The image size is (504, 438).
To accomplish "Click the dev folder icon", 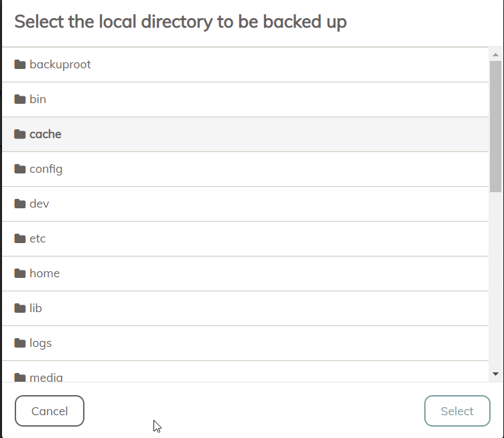I will pos(20,204).
